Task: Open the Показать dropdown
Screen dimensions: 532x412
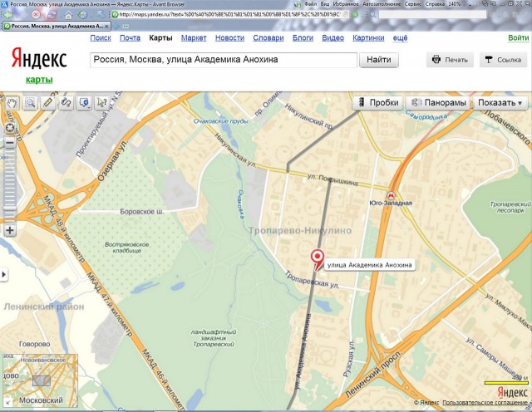Action: 500,102
